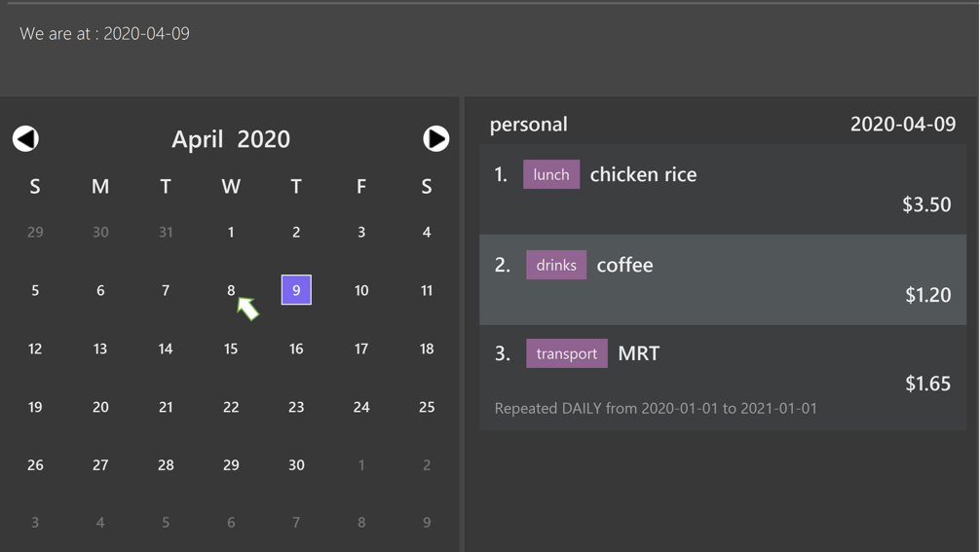Select April 8 on the calendar
980x552 pixels.
pos(231,290)
